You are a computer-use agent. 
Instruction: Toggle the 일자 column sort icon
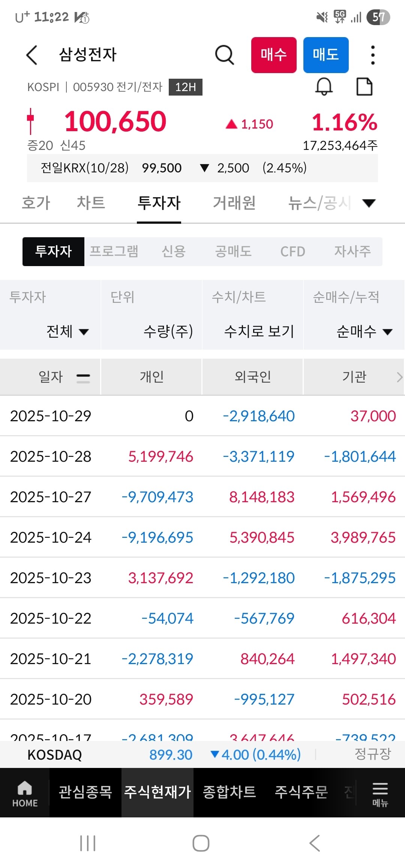click(83, 377)
